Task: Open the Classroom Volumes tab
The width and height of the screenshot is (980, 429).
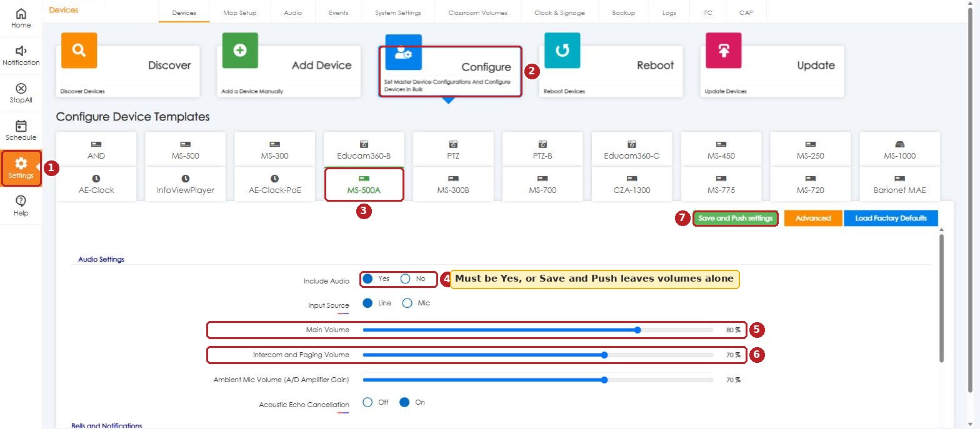Action: (478, 12)
